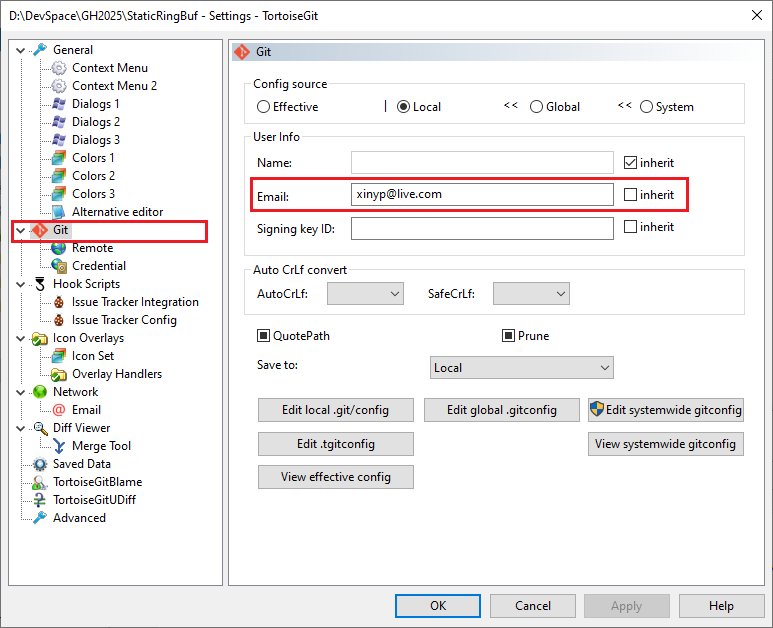The width and height of the screenshot is (773, 628).
Task: Collapse the Git tree node
Action: pos(20,230)
